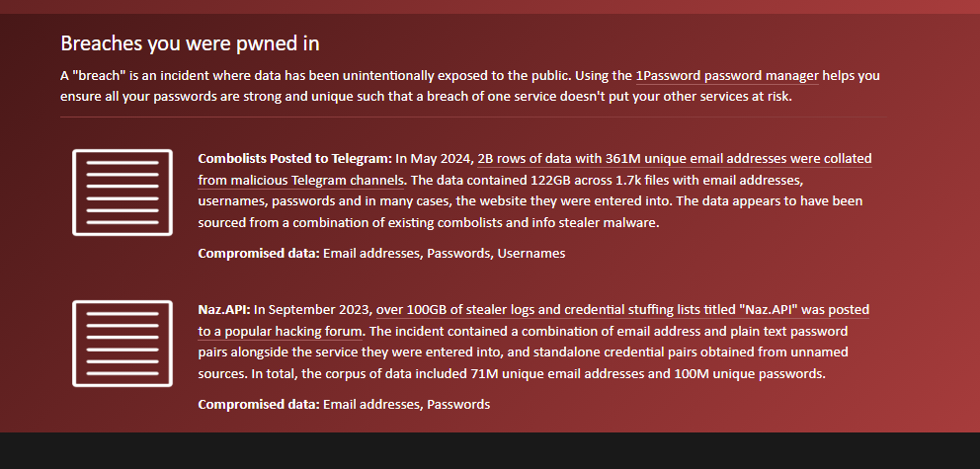Open the 'to a popular hacking forum' link text

click(x=280, y=332)
